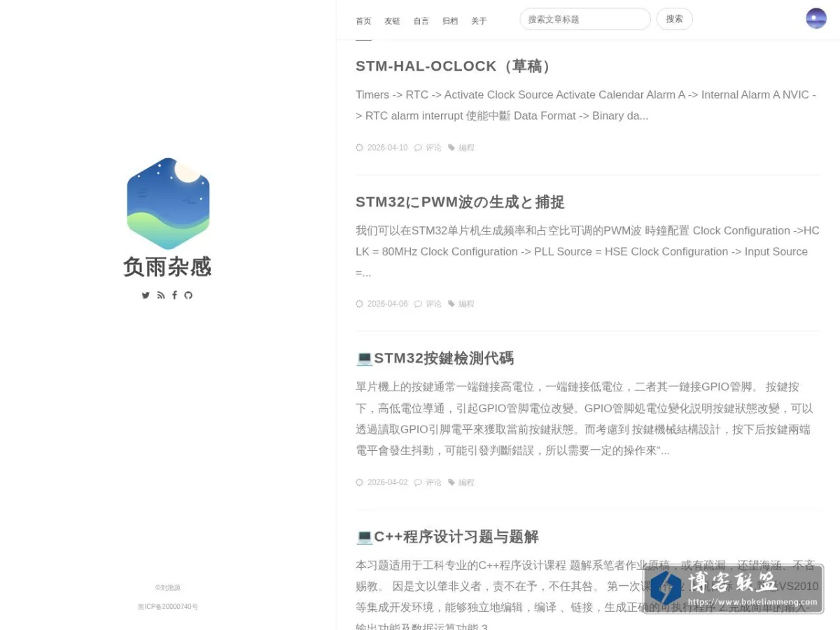Image resolution: width=840 pixels, height=630 pixels.
Task: Click the tag icon on STM-HAL-OCLOCK post
Action: pos(451,148)
